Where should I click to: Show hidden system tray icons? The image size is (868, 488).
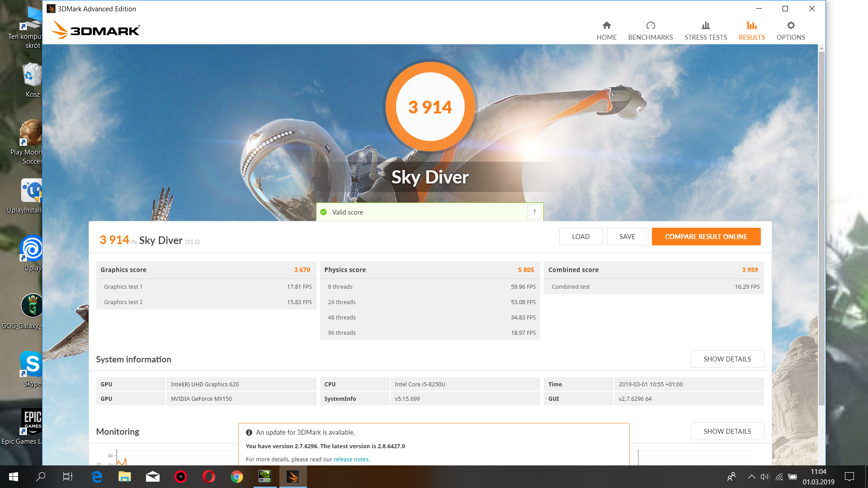coord(751,477)
